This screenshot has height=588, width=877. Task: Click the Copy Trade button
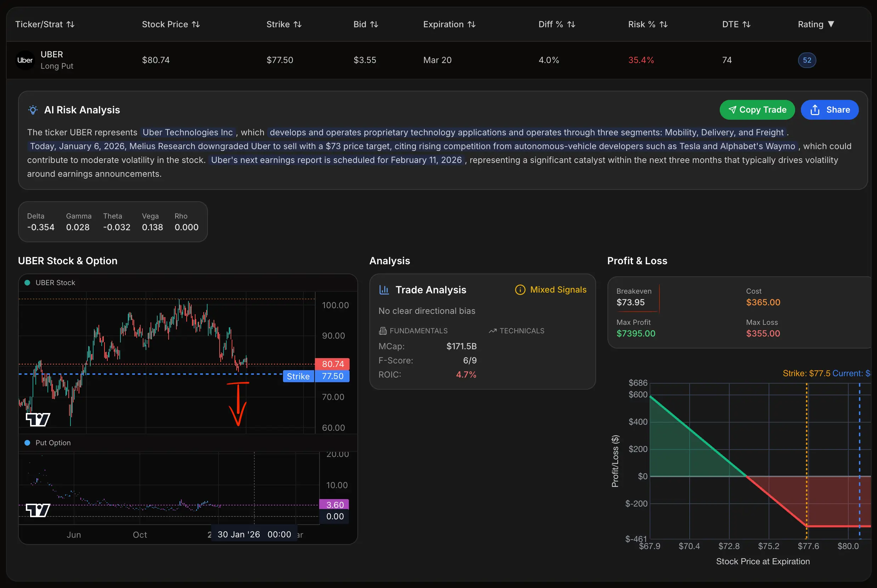757,110
